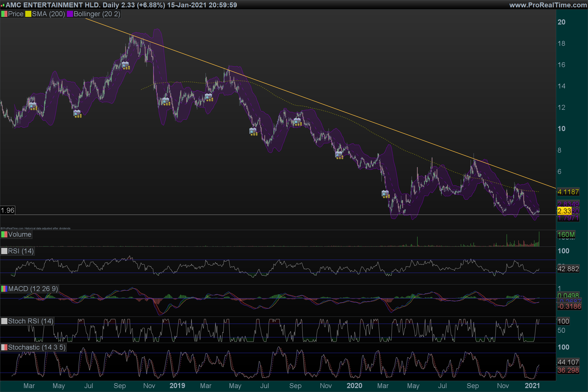Open the RSI (14) panel label
Screen dimensions: 588x392
(x=21, y=251)
